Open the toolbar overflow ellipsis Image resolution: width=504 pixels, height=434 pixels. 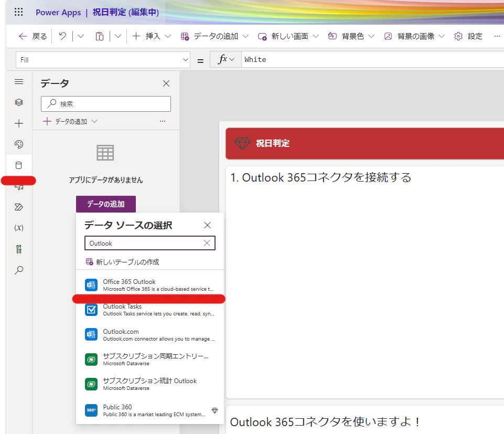tap(497, 36)
